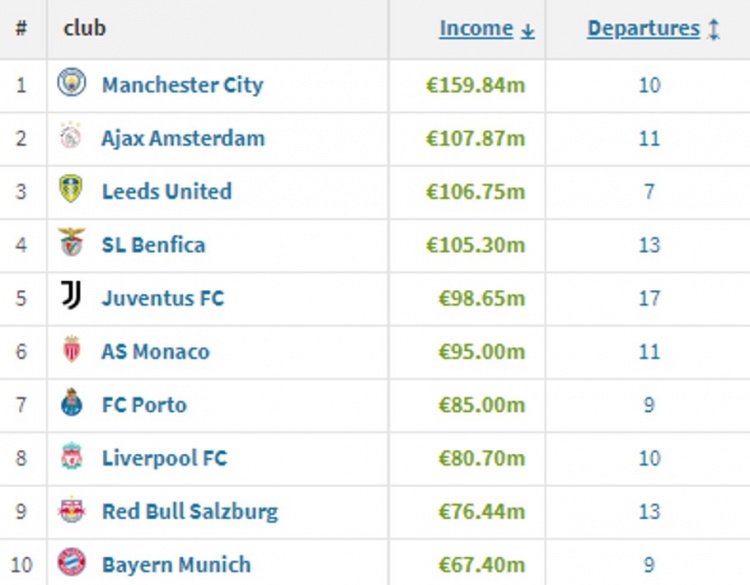Click SL Benfica's €105.30m income value
This screenshot has height=585, width=750.
coord(475,245)
